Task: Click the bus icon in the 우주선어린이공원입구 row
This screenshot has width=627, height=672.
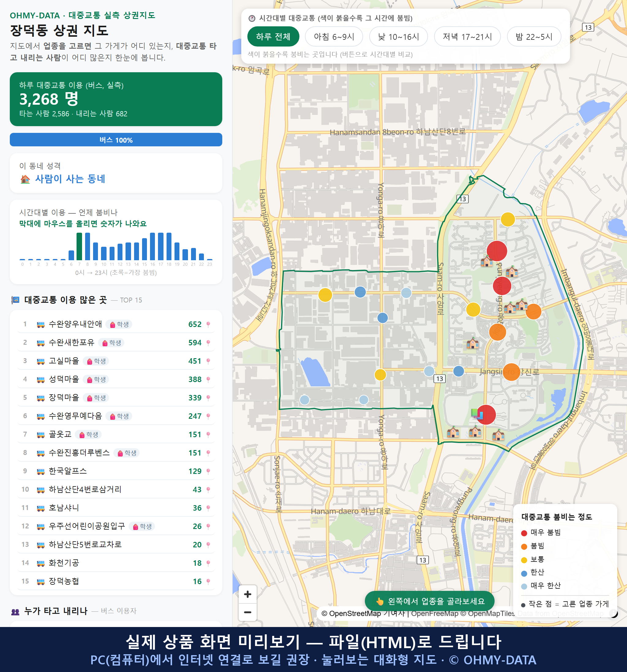Action: (x=40, y=527)
